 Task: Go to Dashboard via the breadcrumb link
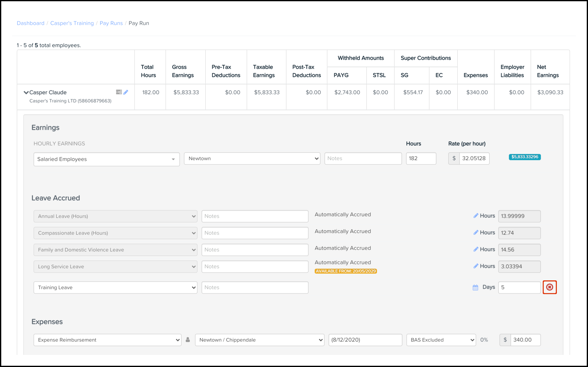click(31, 23)
